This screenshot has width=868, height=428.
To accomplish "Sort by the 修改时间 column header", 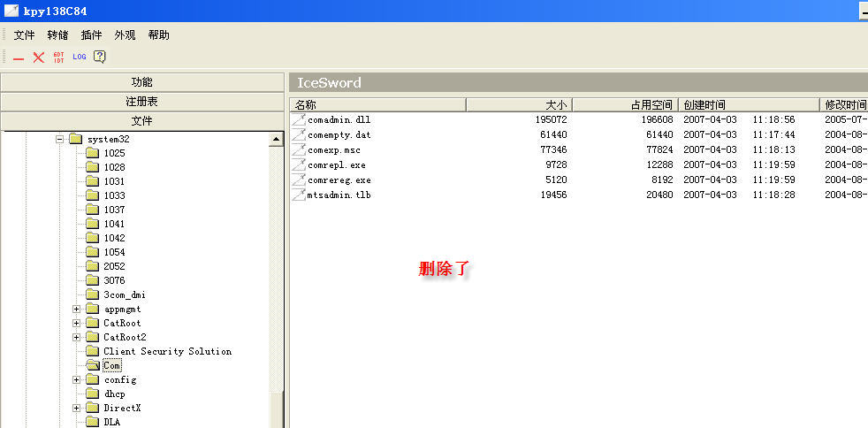I will (x=843, y=104).
